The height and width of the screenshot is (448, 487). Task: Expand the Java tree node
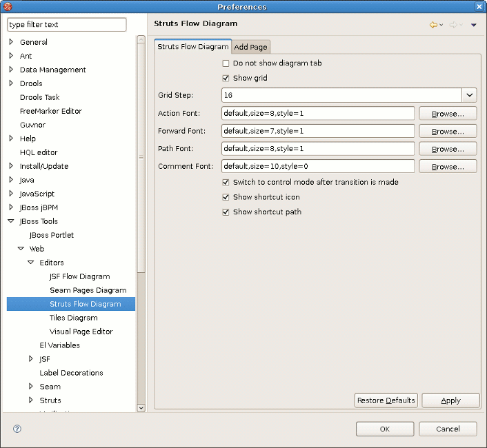point(11,180)
